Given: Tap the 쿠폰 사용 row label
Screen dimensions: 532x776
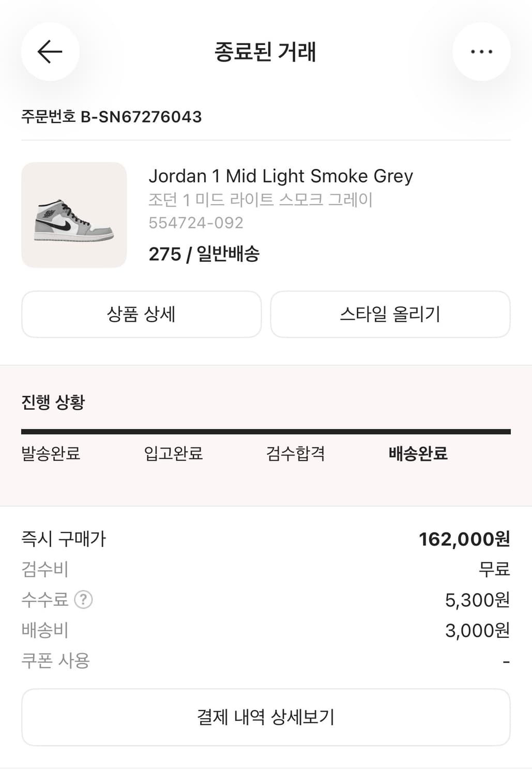Looking at the screenshot, I should [x=55, y=661].
